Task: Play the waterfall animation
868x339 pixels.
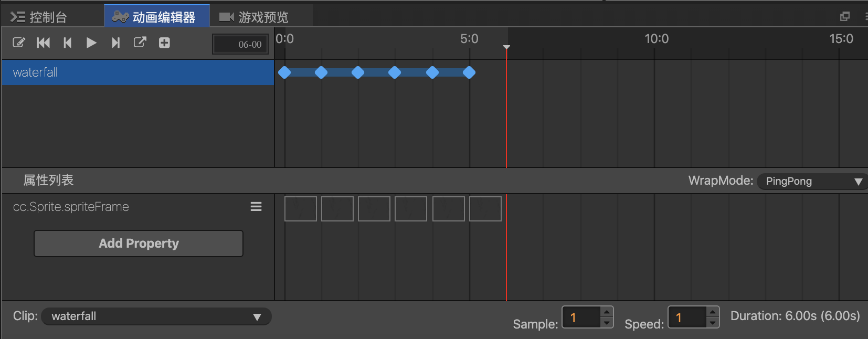Action: click(x=91, y=43)
